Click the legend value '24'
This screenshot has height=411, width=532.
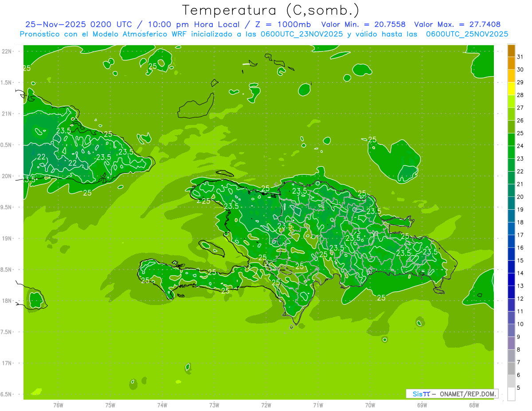coord(520,145)
